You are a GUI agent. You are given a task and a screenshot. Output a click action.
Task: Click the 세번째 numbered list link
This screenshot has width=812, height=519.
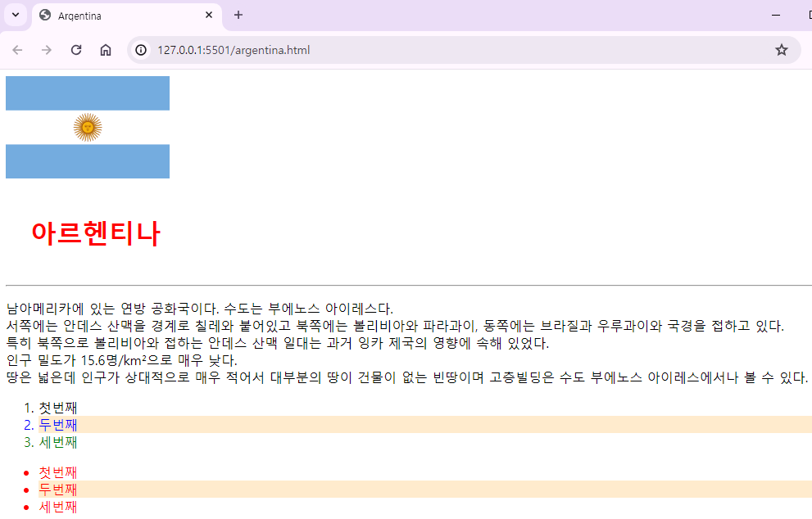tap(57, 442)
